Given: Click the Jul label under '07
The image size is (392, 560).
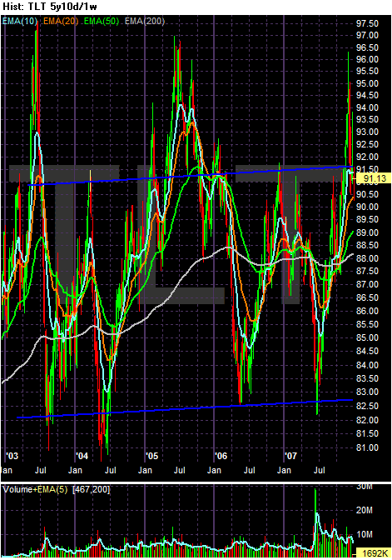Looking at the screenshot, I should pyautogui.click(x=320, y=470).
